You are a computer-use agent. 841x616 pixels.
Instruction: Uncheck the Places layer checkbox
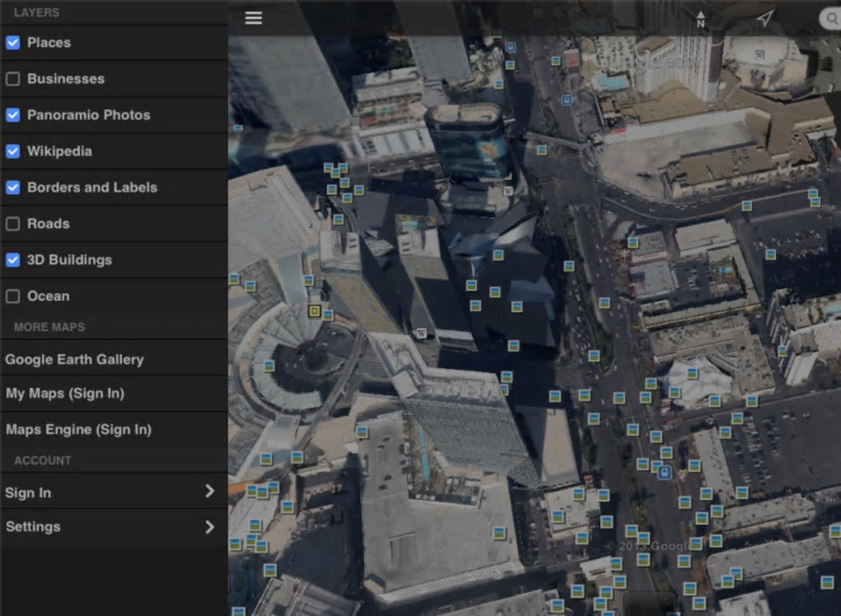point(13,42)
